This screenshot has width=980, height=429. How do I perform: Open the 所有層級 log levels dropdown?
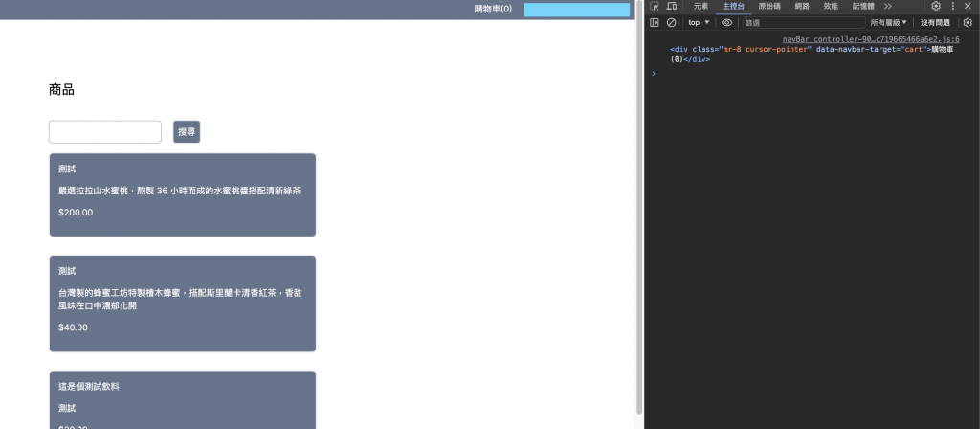click(888, 23)
